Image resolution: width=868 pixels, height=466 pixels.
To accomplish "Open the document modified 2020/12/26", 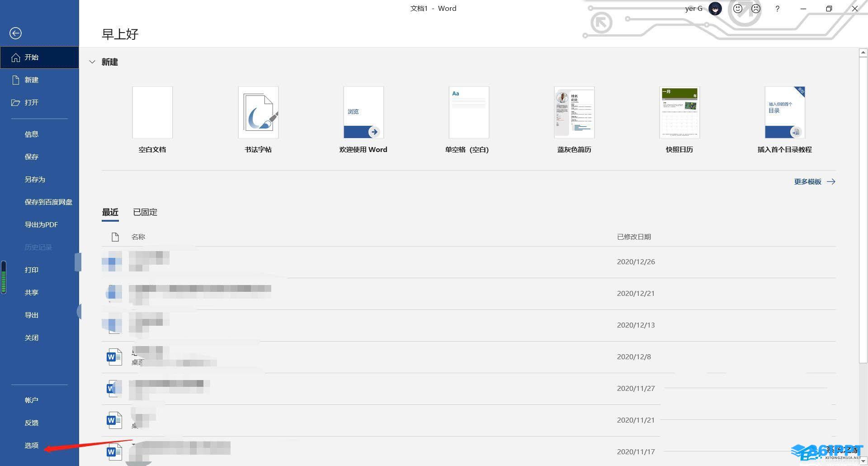I will pyautogui.click(x=468, y=262).
